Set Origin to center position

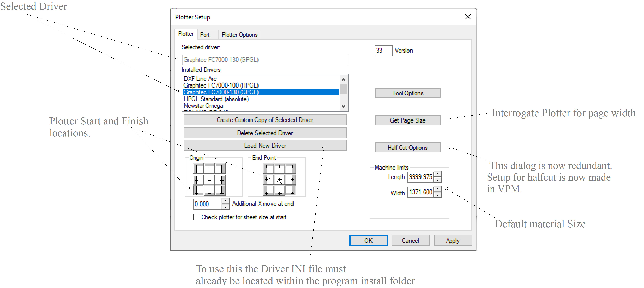coord(209,180)
